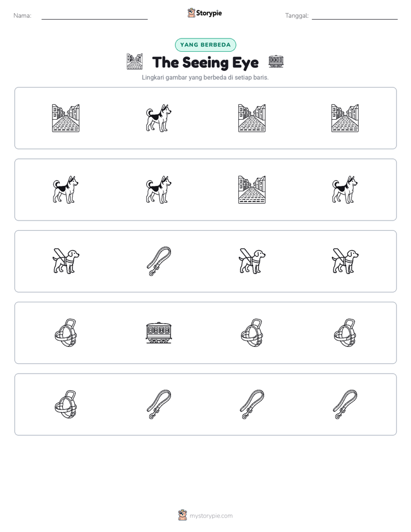The height and width of the screenshot is (532, 411).
Task: Select the street picture in row two
Action: point(252,189)
